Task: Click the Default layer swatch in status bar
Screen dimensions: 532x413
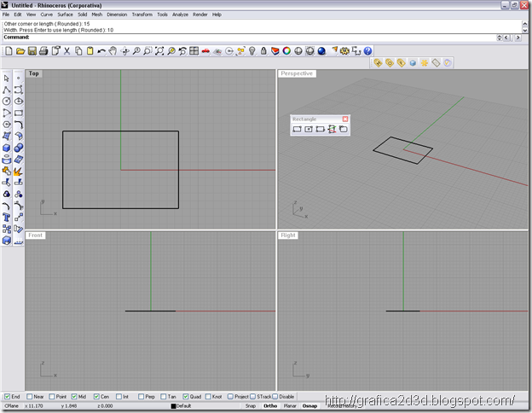Action: tap(173, 406)
